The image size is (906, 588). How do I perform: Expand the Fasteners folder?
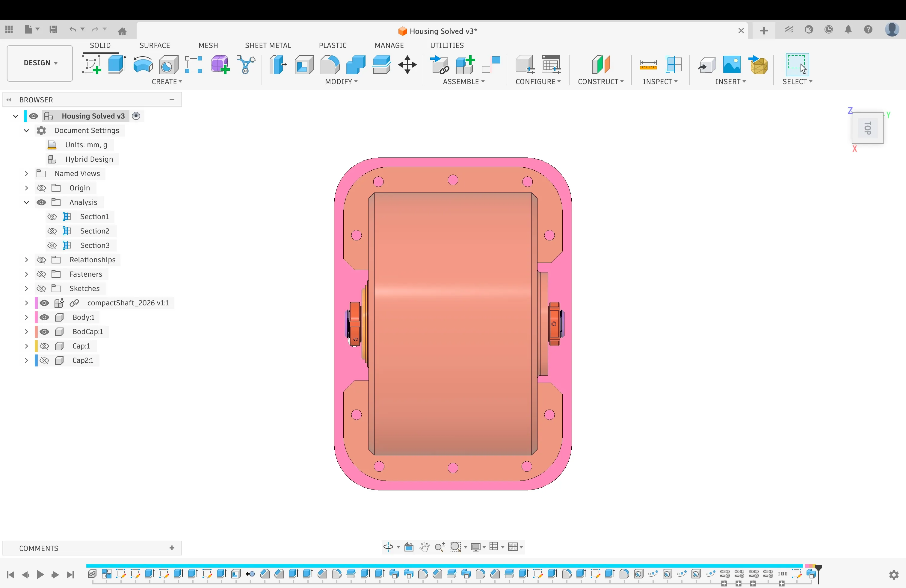coord(26,274)
